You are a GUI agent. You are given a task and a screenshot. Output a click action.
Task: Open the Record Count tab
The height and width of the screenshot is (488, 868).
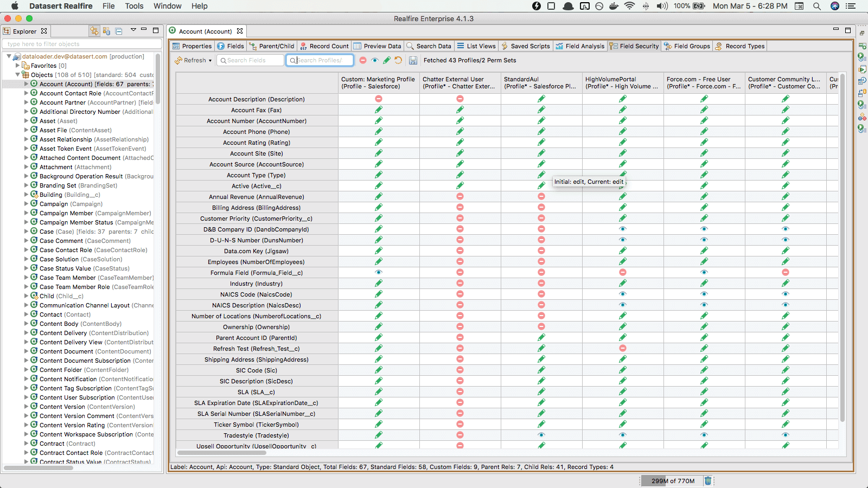click(x=324, y=46)
